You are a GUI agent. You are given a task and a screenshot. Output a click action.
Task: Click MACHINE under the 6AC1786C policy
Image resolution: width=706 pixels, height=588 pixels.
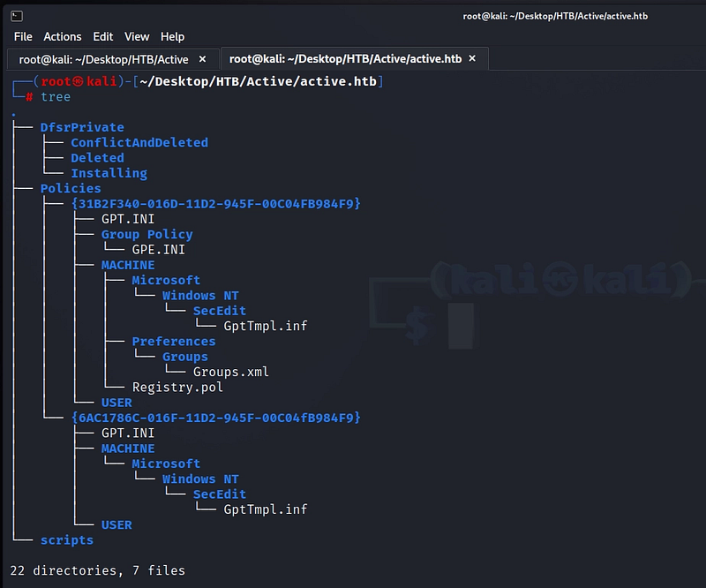[128, 449]
